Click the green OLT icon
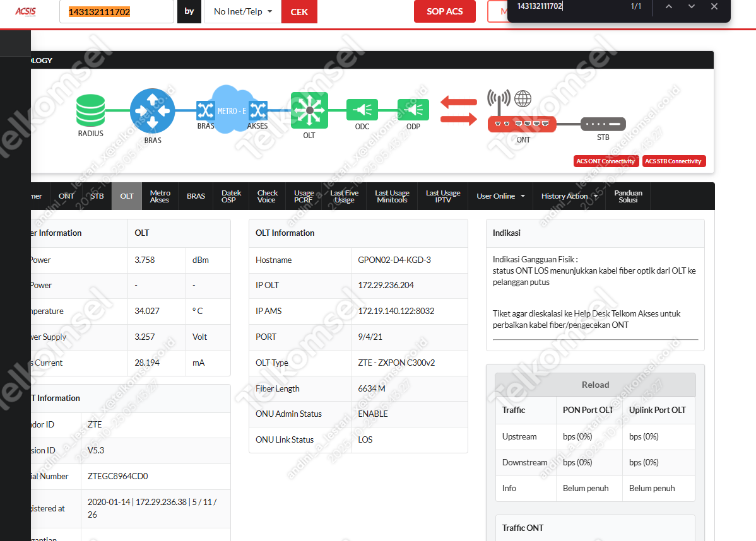The height and width of the screenshot is (541, 756). (309, 110)
